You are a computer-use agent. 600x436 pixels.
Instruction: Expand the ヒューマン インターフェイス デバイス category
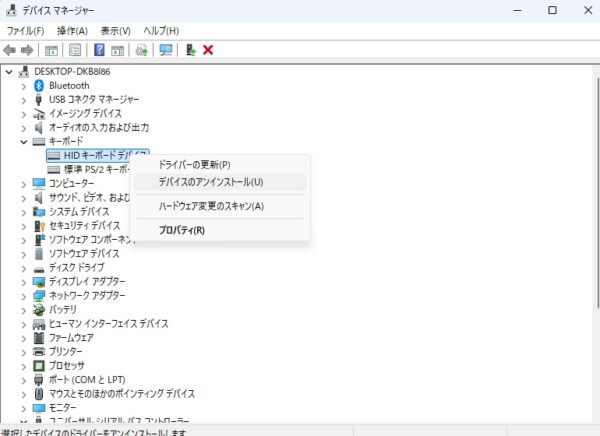click(24, 325)
